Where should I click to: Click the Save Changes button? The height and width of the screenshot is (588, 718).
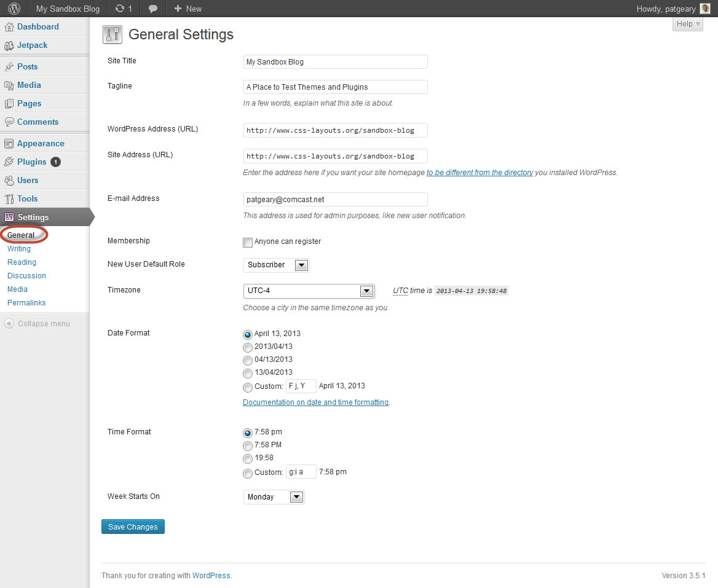click(133, 527)
